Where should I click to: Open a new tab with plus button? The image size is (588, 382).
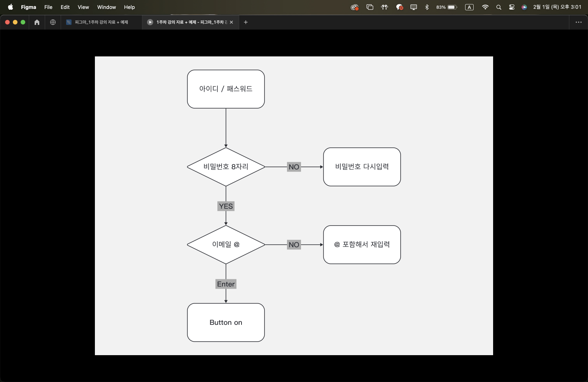(246, 22)
